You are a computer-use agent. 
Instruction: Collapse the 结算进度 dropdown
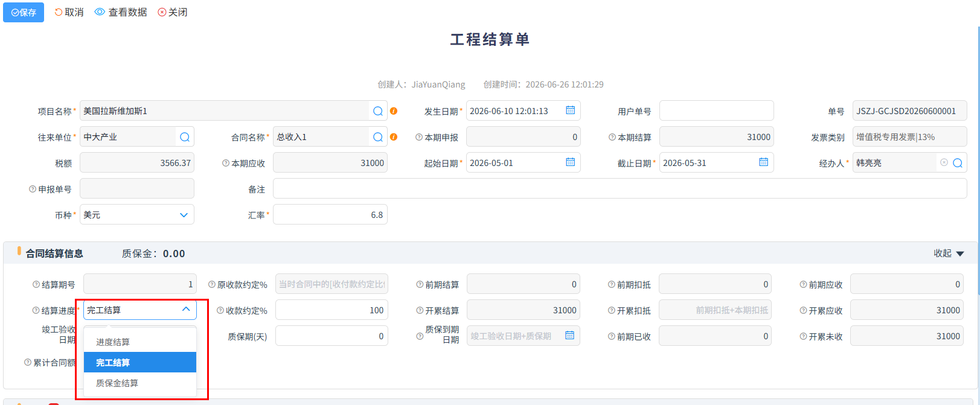(186, 310)
